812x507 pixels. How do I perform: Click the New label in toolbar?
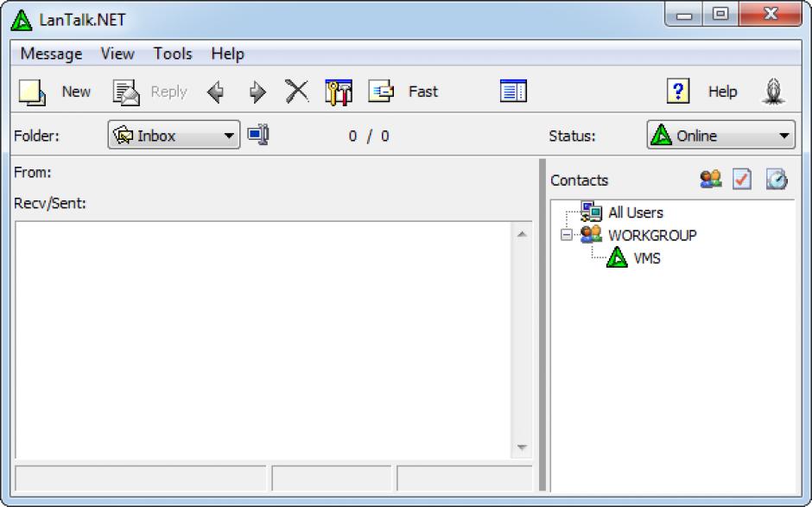point(76,92)
